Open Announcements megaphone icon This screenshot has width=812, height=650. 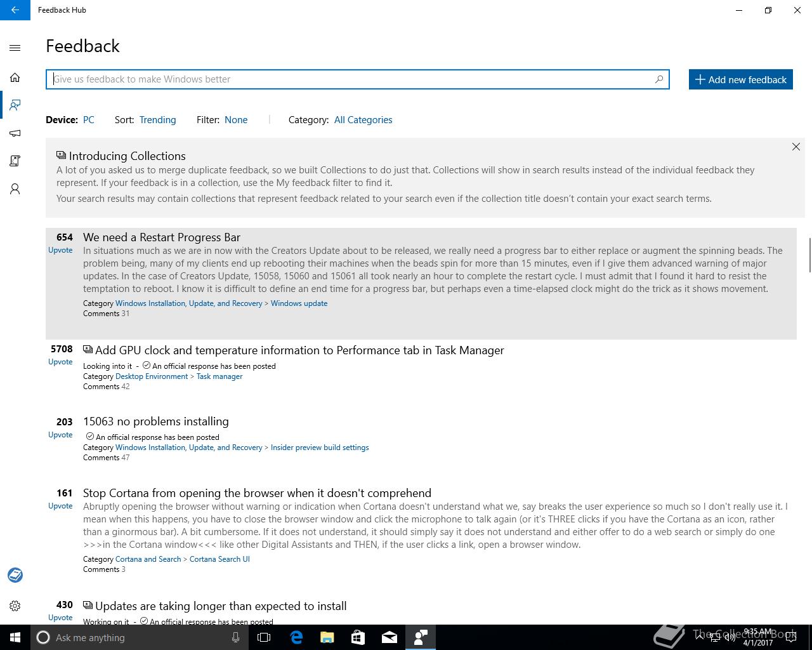pos(15,133)
